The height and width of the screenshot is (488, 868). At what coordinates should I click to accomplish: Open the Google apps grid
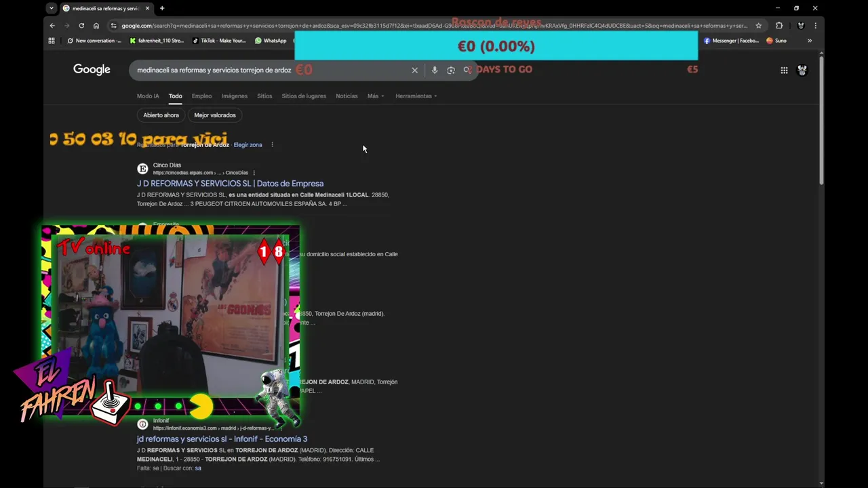[x=784, y=70]
